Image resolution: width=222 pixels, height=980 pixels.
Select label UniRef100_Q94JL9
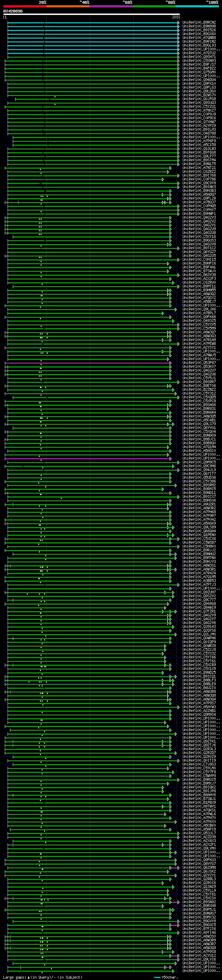tap(199, 470)
